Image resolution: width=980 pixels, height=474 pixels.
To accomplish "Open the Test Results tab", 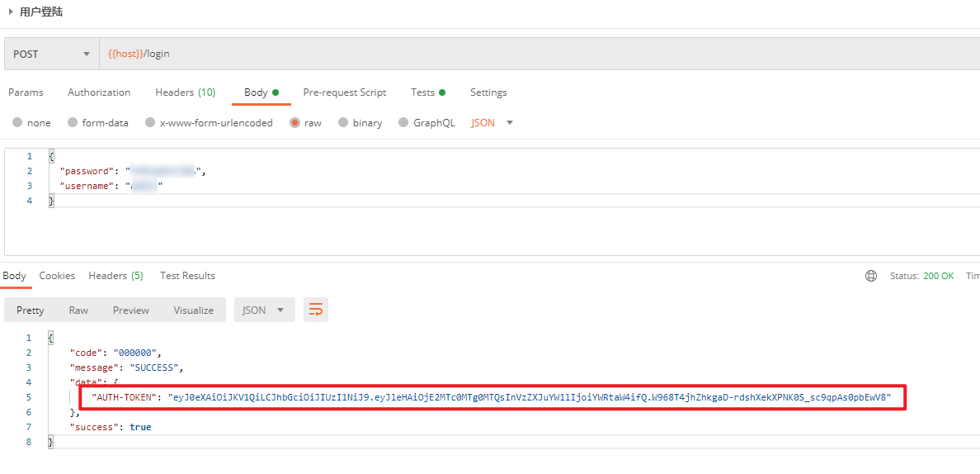I will [x=187, y=276].
